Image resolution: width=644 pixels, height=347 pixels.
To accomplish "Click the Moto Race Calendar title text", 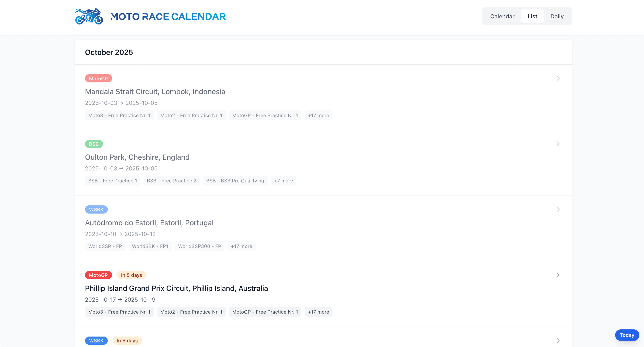I will (x=168, y=17).
